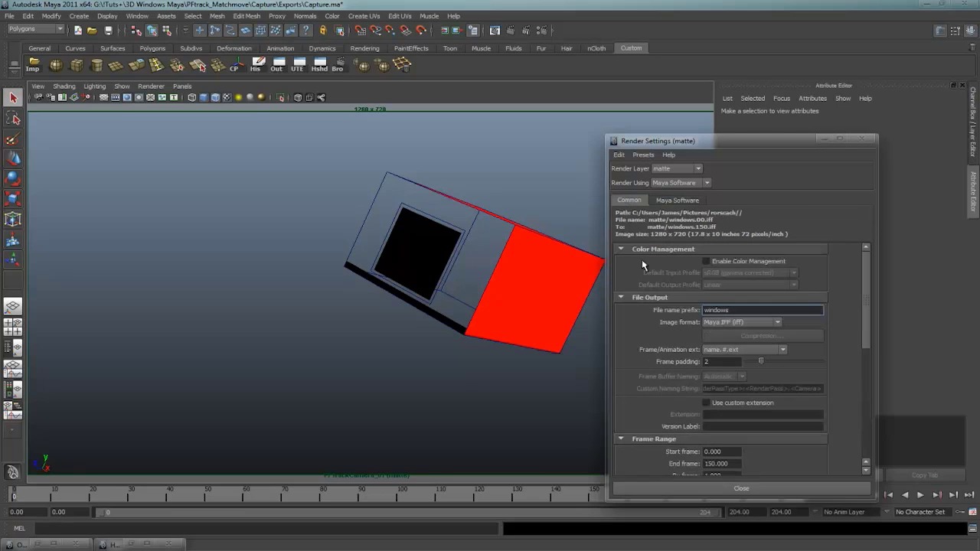Collapse the File Output section
Screen dimensions: 980x551
[621, 297]
